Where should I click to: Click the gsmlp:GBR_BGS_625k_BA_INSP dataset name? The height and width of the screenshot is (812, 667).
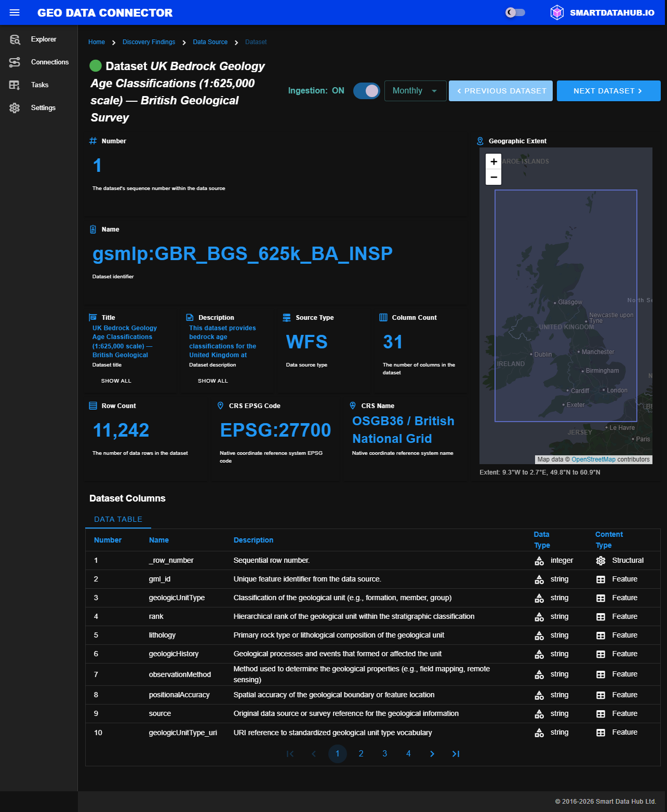[243, 253]
